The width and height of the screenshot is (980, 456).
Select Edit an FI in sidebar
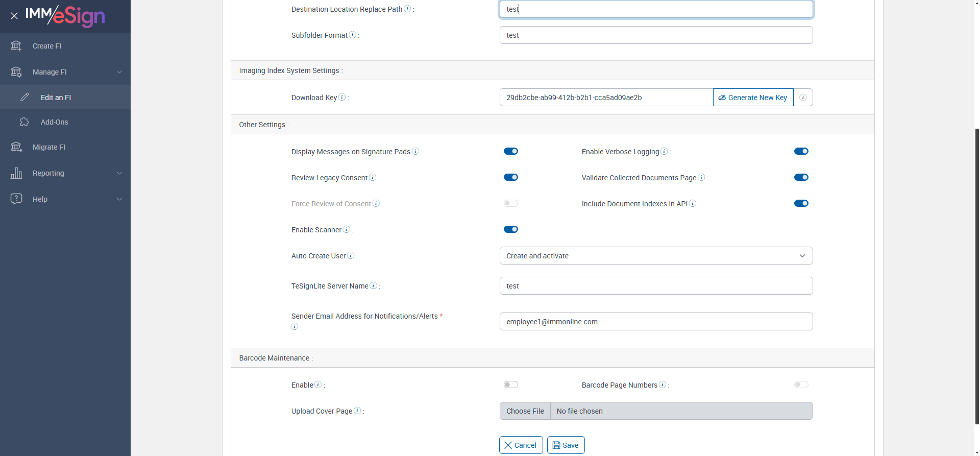coord(56,98)
